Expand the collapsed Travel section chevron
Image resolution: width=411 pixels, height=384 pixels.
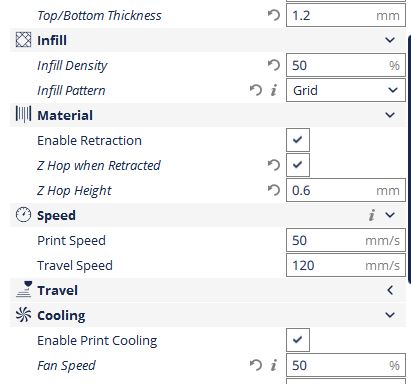[x=390, y=290]
